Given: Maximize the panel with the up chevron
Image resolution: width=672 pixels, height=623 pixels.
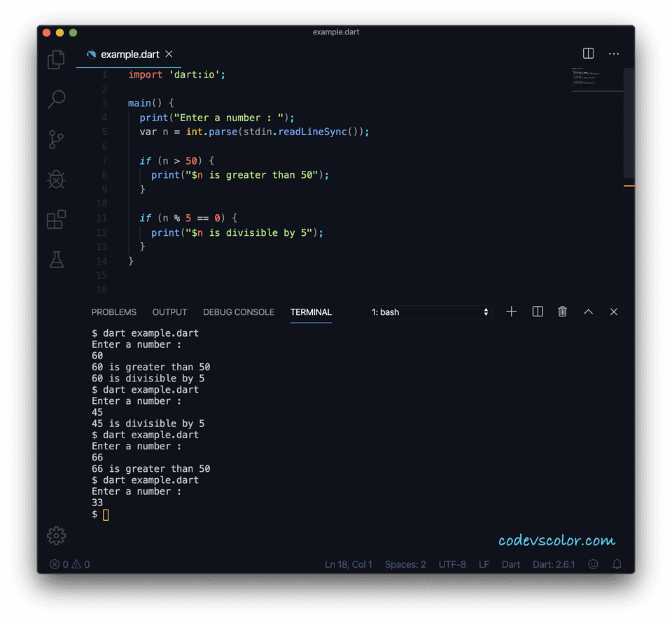Looking at the screenshot, I should click(x=588, y=311).
